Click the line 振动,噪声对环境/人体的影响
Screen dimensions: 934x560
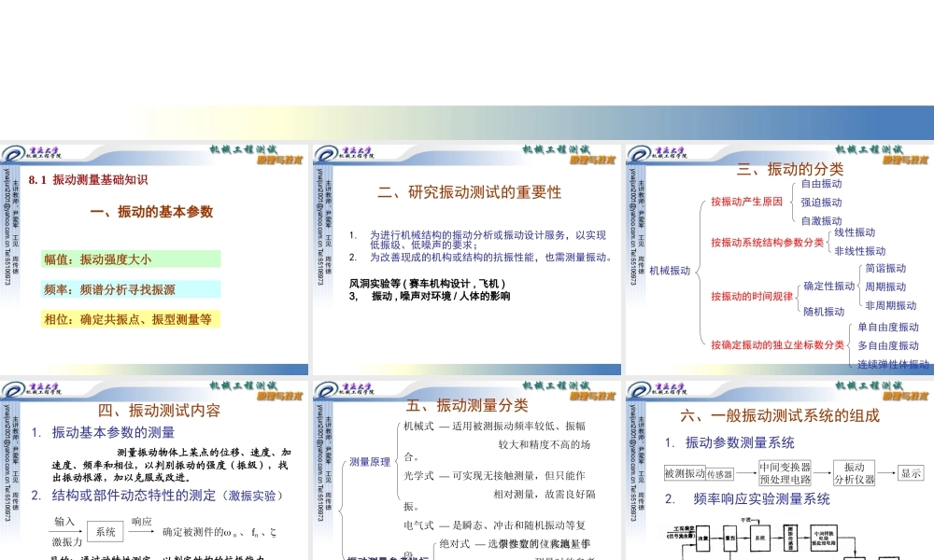coord(430,296)
